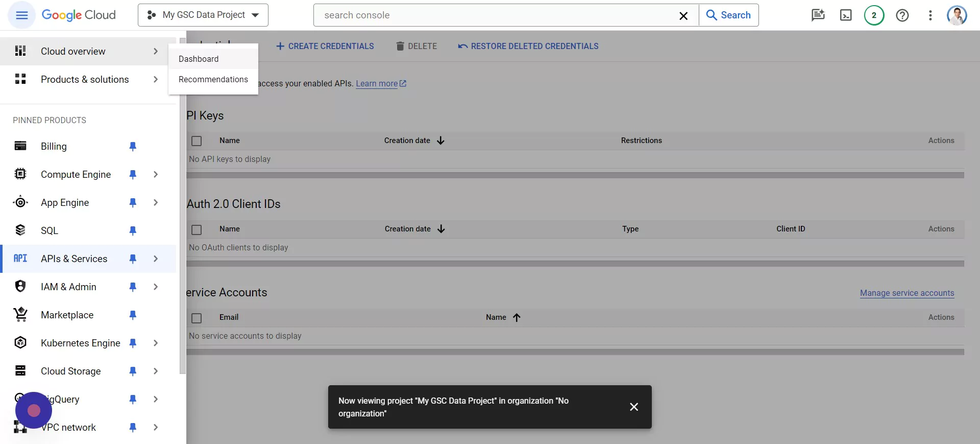Expand the Cloud Storage submenu chevron
980x444 pixels.
[x=156, y=371]
